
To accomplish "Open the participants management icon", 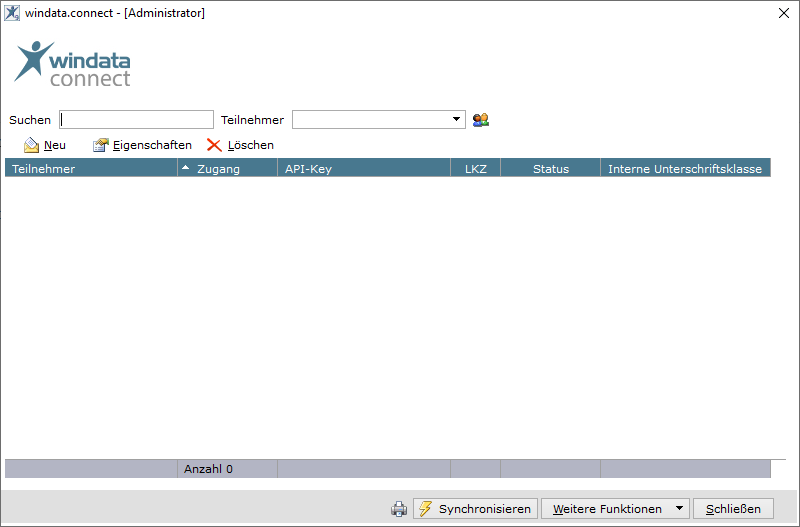I will click(x=481, y=120).
